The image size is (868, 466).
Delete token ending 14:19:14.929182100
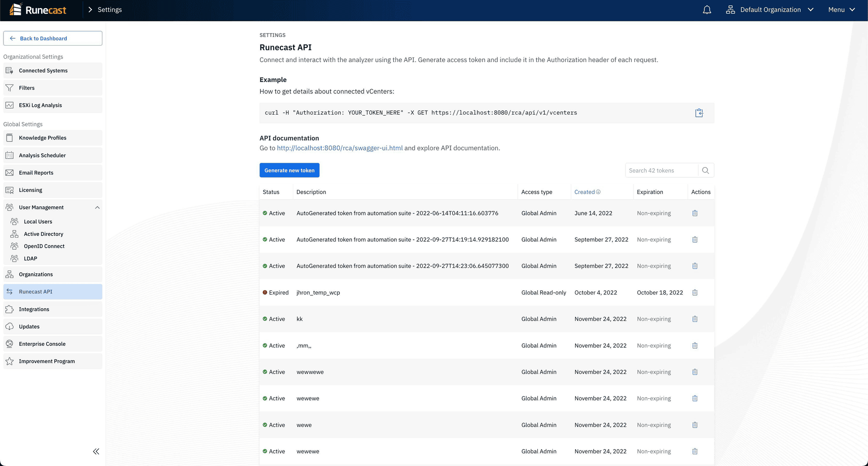point(695,240)
